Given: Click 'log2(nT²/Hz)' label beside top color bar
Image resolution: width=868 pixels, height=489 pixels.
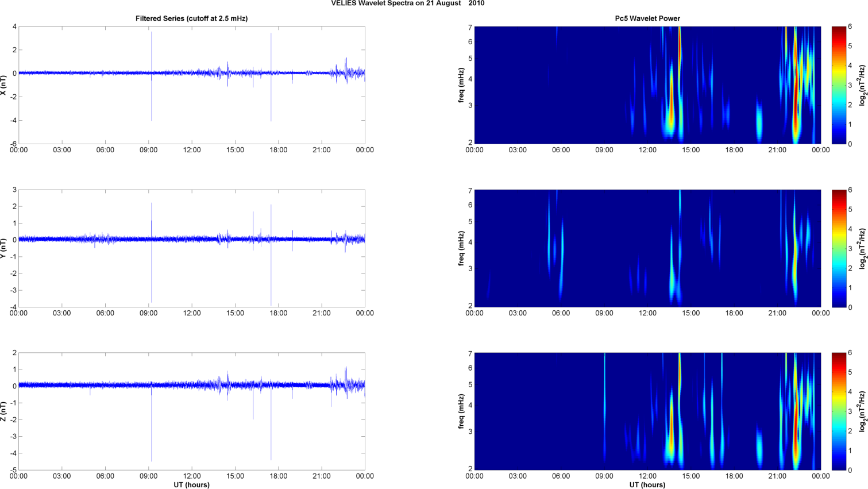Looking at the screenshot, I should [x=863, y=85].
